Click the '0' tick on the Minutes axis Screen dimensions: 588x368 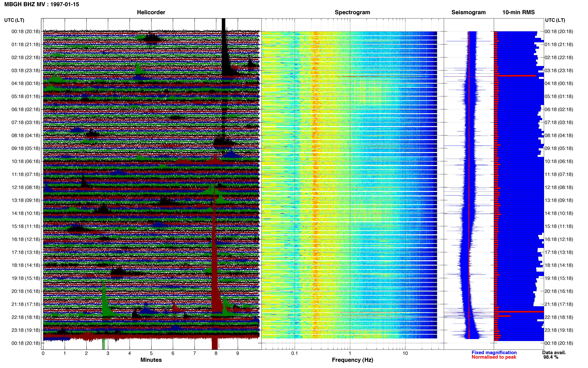43,353
